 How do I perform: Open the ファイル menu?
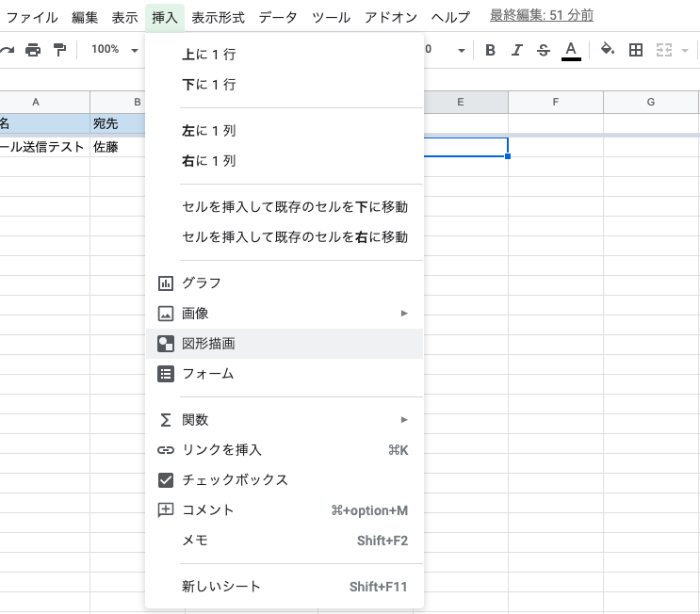[x=32, y=17]
